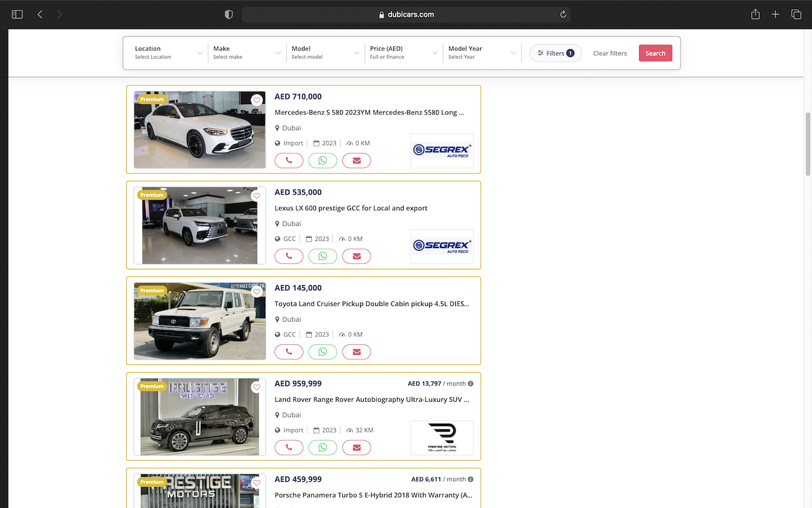This screenshot has width=812, height=508.
Task: WhatsApp the Lexus LX 600 seller
Action: pyautogui.click(x=322, y=257)
